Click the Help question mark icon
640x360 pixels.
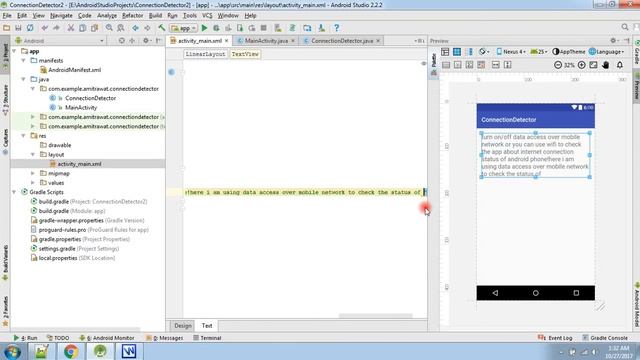coord(336,28)
